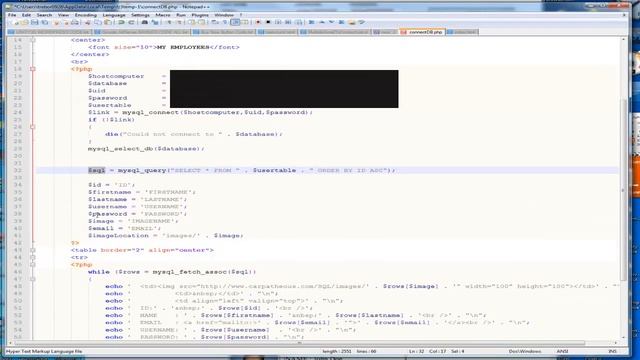
Task: Click '$hostcomputer' variable on line 19
Action: (116, 76)
